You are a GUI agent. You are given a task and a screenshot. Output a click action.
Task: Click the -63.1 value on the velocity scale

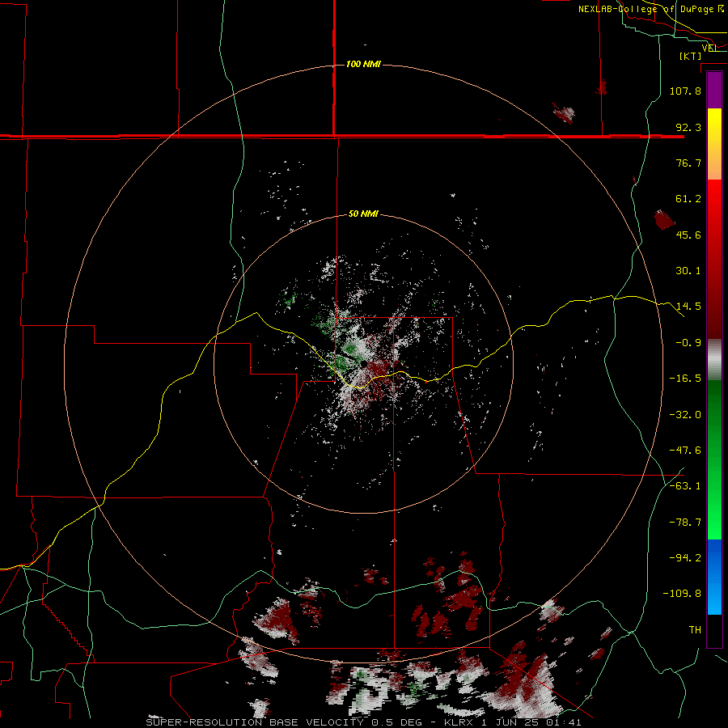tap(685, 486)
